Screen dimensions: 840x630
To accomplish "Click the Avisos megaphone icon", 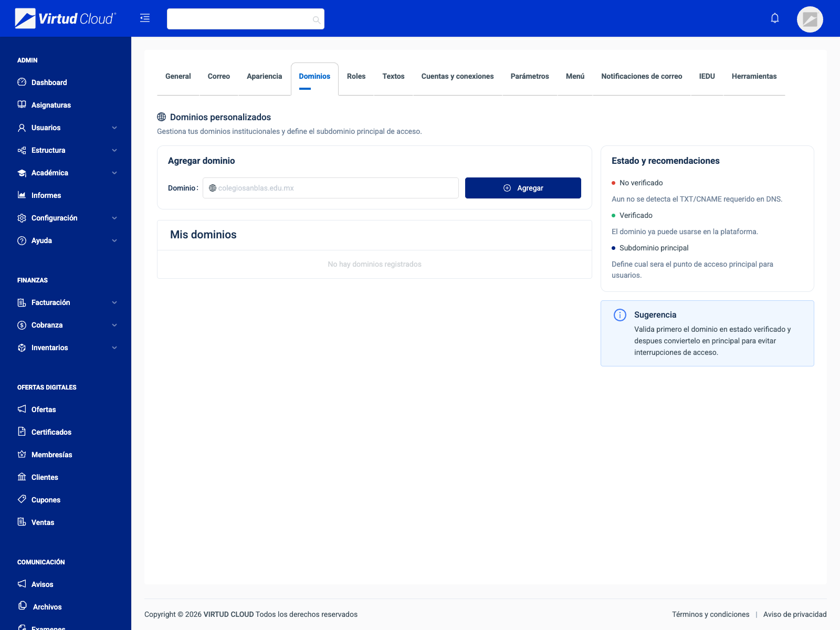I will click(22, 584).
